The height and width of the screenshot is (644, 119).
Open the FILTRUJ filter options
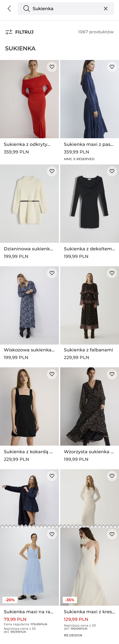[x=19, y=32]
